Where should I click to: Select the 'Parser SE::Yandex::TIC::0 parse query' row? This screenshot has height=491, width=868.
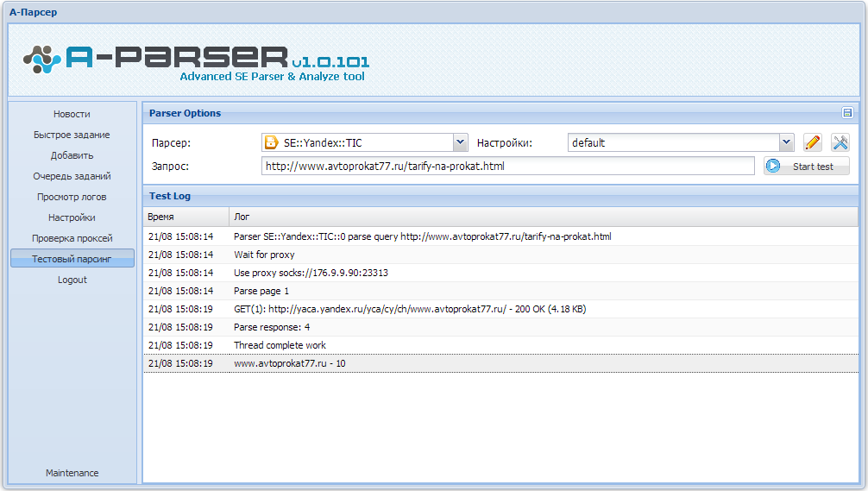(501, 236)
